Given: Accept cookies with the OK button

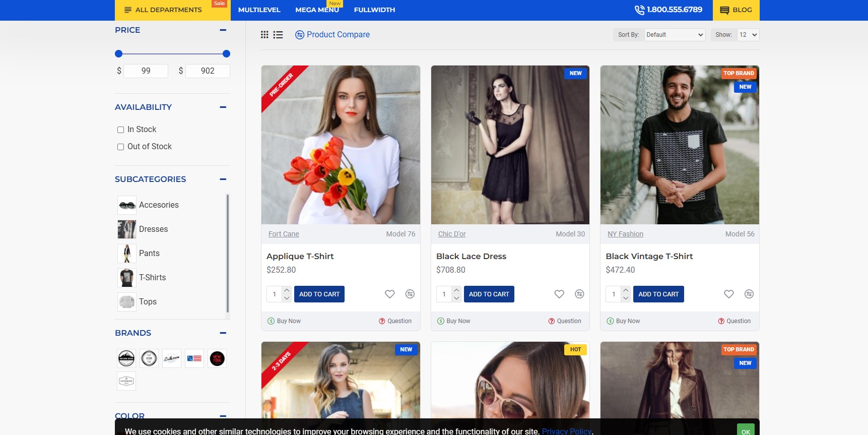Looking at the screenshot, I should [x=746, y=430].
